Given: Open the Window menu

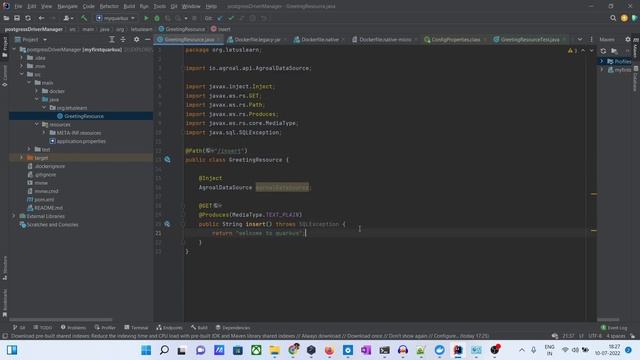Looking at the screenshot, I should (x=191, y=7).
